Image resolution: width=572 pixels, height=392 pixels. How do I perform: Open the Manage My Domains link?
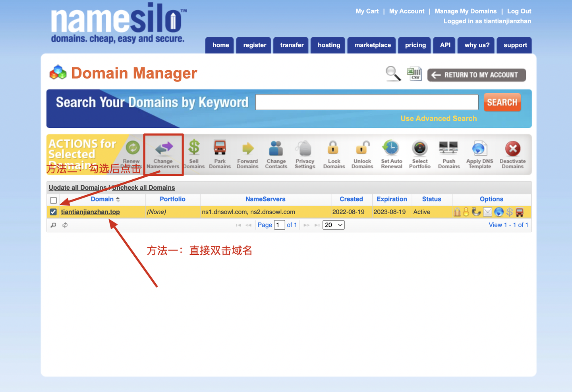pos(466,11)
